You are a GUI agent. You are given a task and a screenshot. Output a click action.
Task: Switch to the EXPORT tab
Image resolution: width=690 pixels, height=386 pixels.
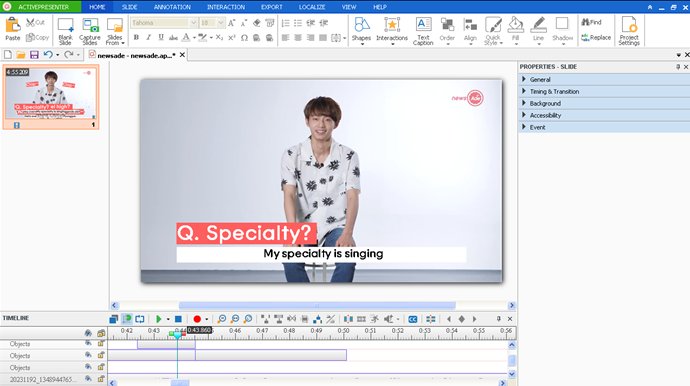pos(272,7)
